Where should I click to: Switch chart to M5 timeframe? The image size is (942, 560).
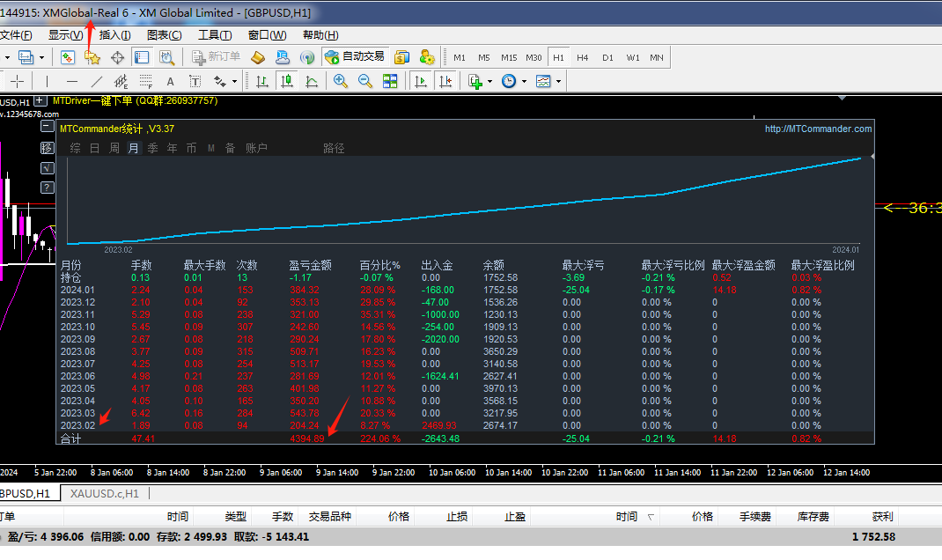[484, 58]
